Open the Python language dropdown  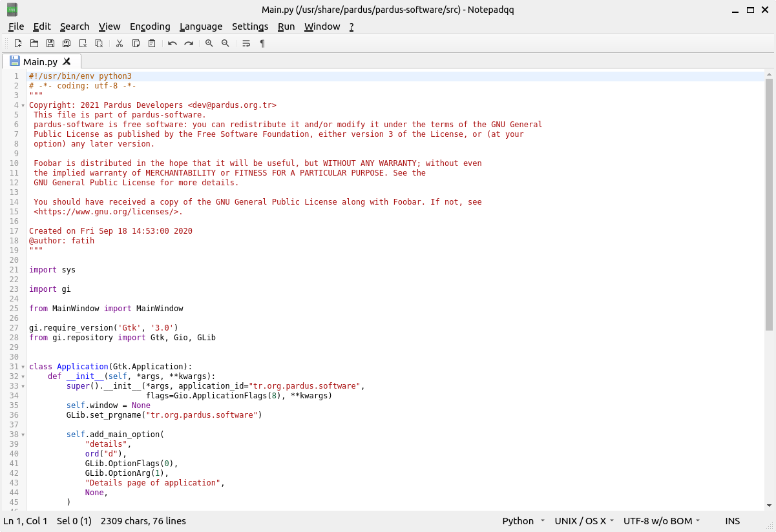pyautogui.click(x=523, y=521)
